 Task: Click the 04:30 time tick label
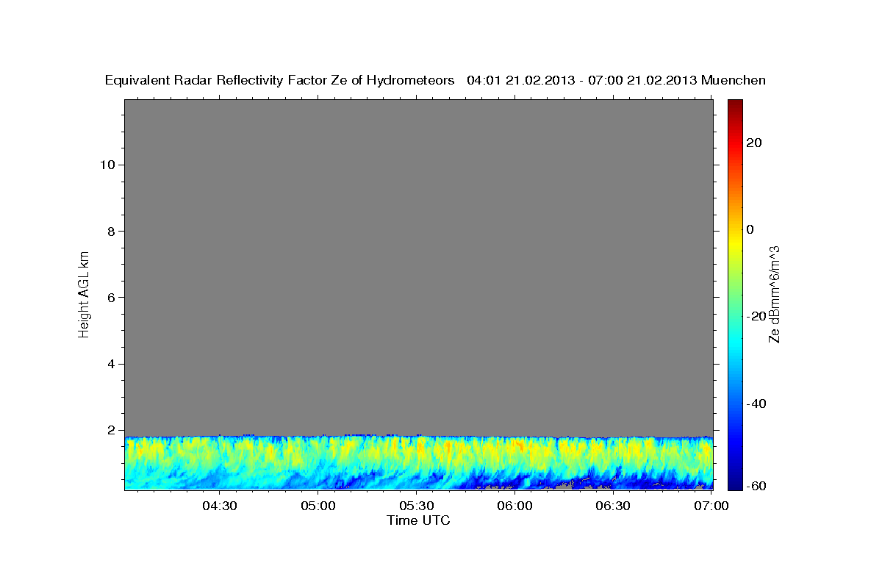[x=220, y=506]
